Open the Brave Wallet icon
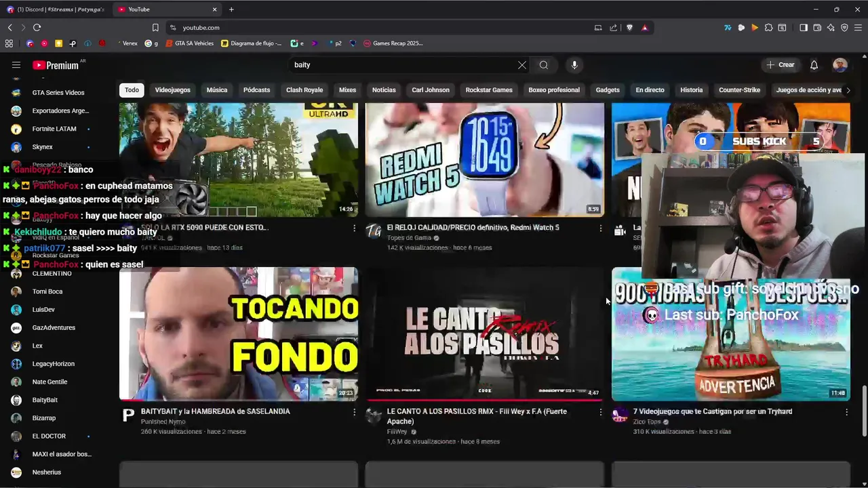 (817, 28)
